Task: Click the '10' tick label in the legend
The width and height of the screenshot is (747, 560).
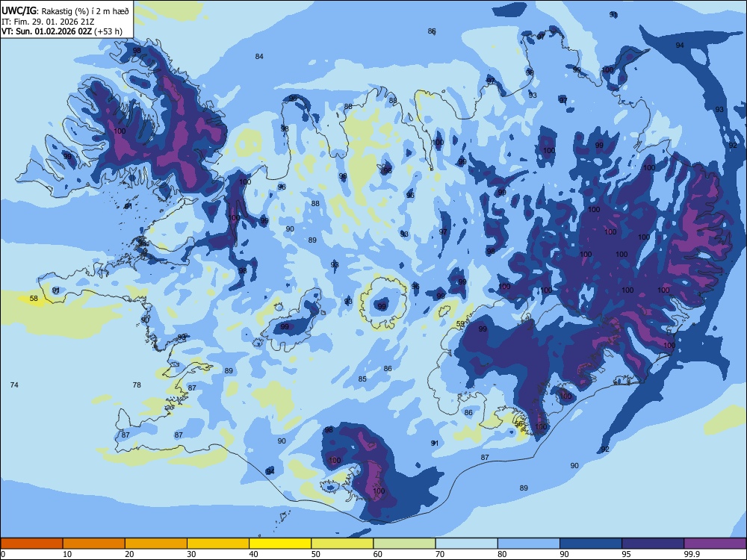Action: (67, 554)
